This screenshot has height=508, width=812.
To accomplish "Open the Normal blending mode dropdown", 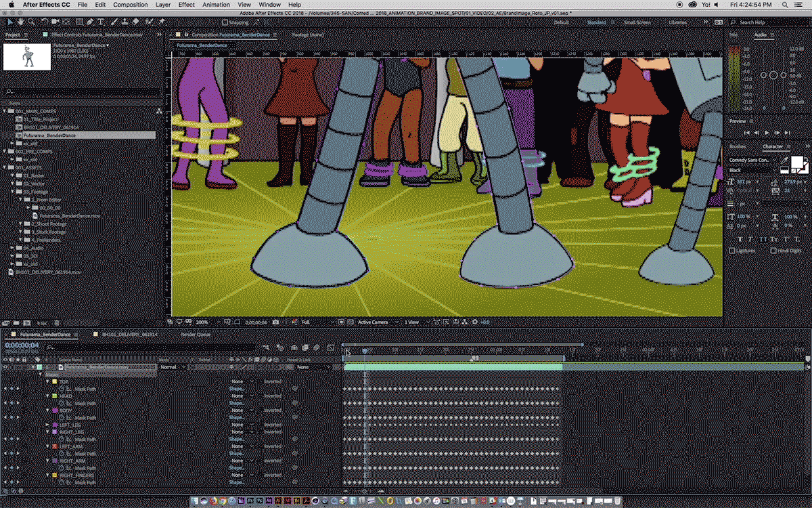I will pos(173,366).
